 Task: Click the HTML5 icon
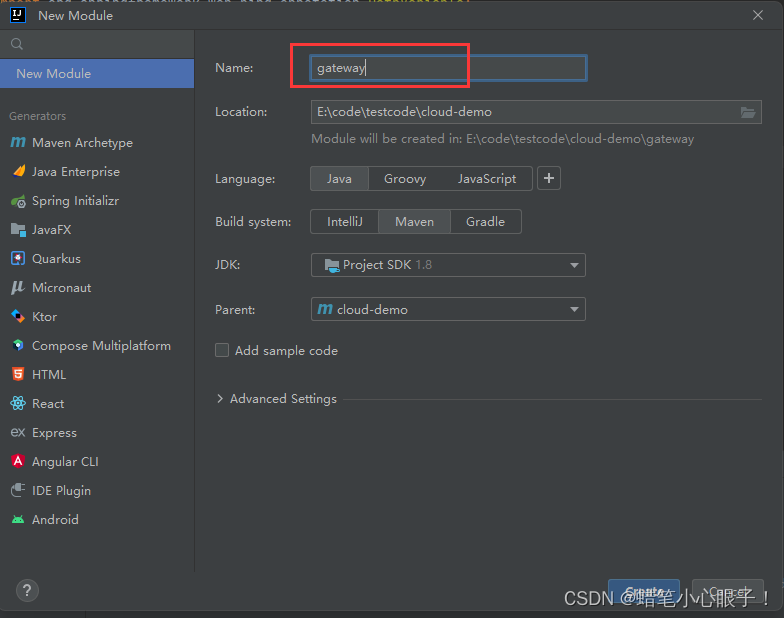[x=18, y=374]
